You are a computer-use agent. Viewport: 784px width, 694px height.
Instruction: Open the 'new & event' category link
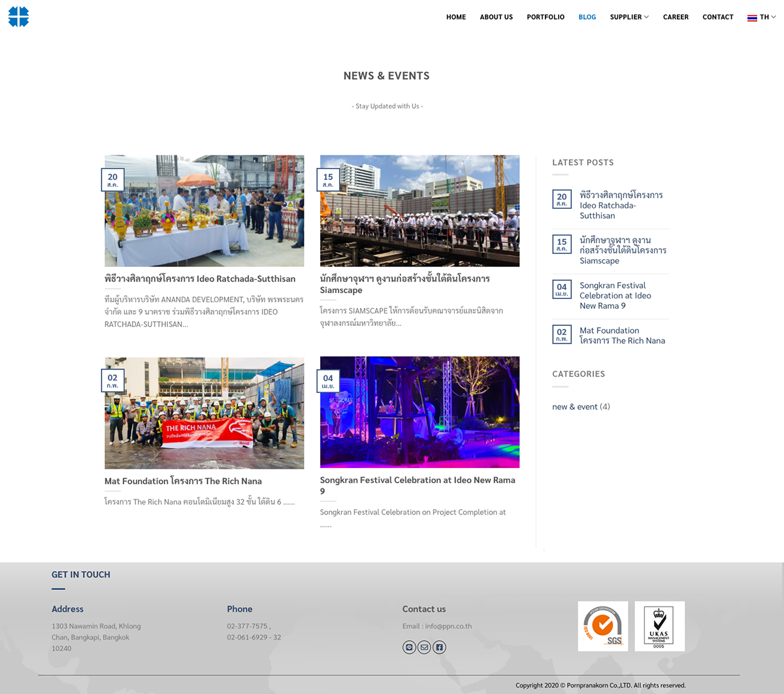pos(575,407)
